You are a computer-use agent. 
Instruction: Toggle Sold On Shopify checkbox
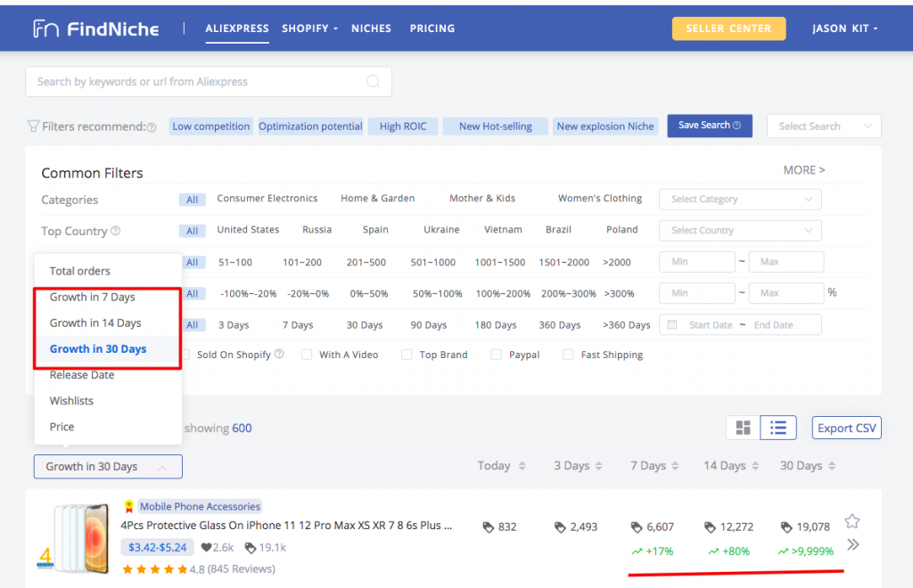point(186,355)
